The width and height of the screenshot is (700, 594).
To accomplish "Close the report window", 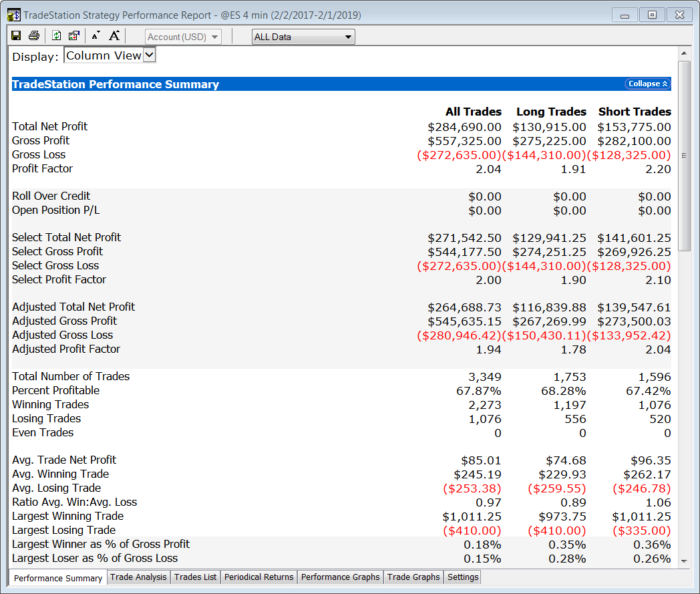I will pos(679,15).
